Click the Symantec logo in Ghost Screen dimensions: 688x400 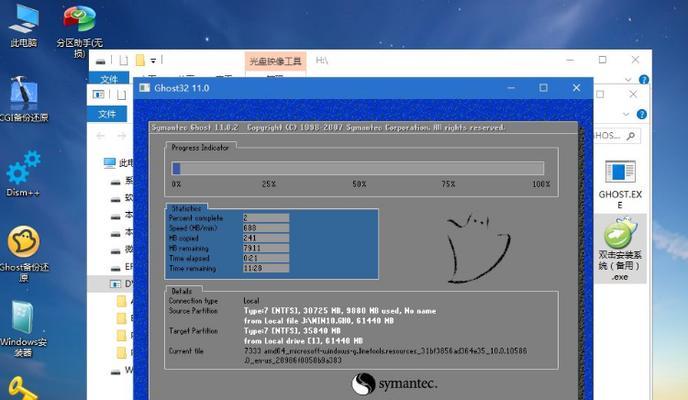point(394,384)
